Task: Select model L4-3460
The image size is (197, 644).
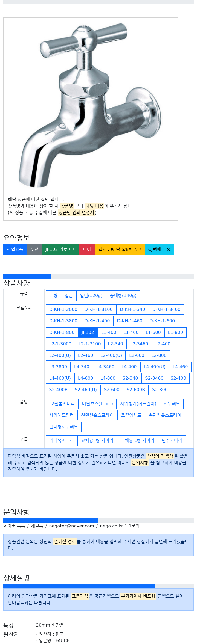Action: coord(105,367)
